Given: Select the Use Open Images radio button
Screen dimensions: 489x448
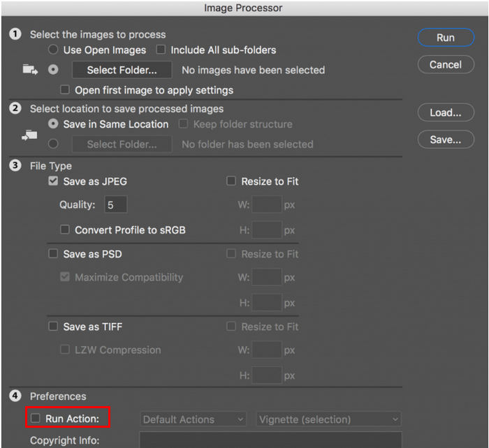Looking at the screenshot, I should click(x=53, y=50).
